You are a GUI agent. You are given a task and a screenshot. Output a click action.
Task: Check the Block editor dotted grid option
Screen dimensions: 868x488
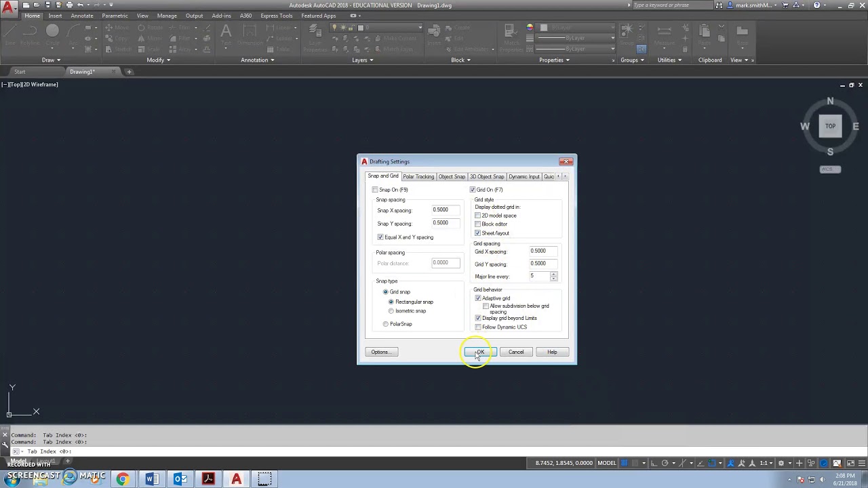[x=478, y=224]
